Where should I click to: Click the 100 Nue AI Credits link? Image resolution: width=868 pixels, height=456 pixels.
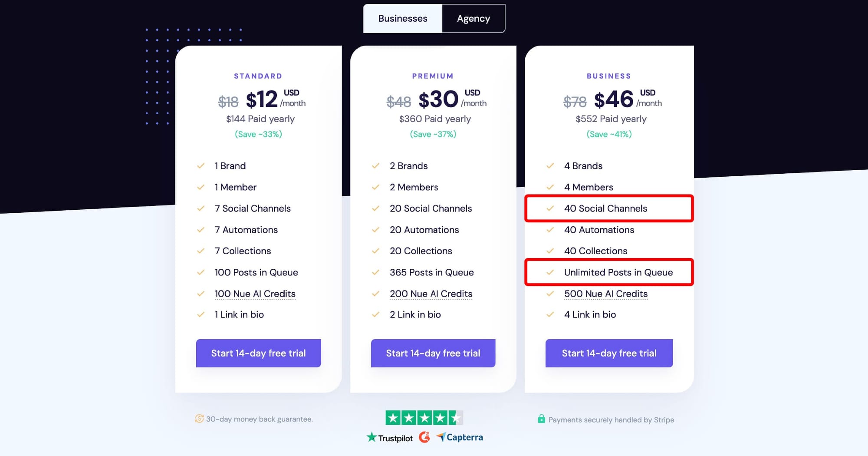click(255, 294)
